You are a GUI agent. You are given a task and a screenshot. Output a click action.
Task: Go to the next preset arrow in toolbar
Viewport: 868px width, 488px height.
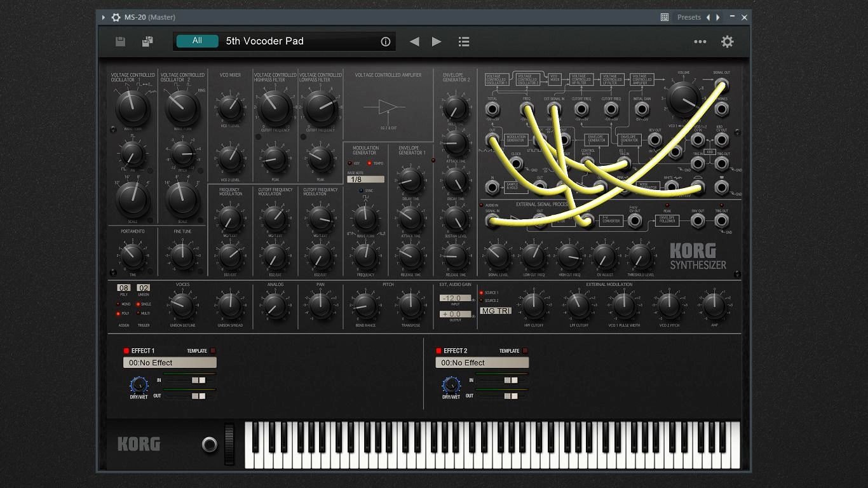(x=437, y=41)
